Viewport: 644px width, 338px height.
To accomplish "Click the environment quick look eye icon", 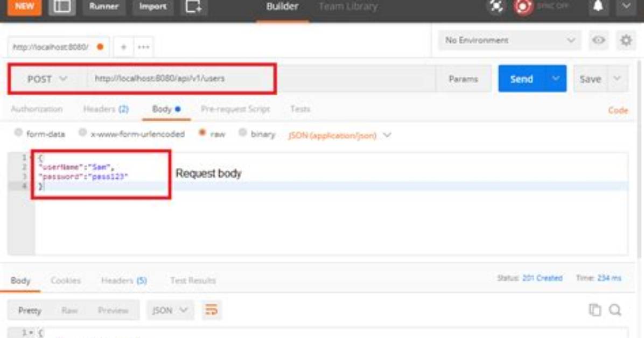I will coord(598,40).
